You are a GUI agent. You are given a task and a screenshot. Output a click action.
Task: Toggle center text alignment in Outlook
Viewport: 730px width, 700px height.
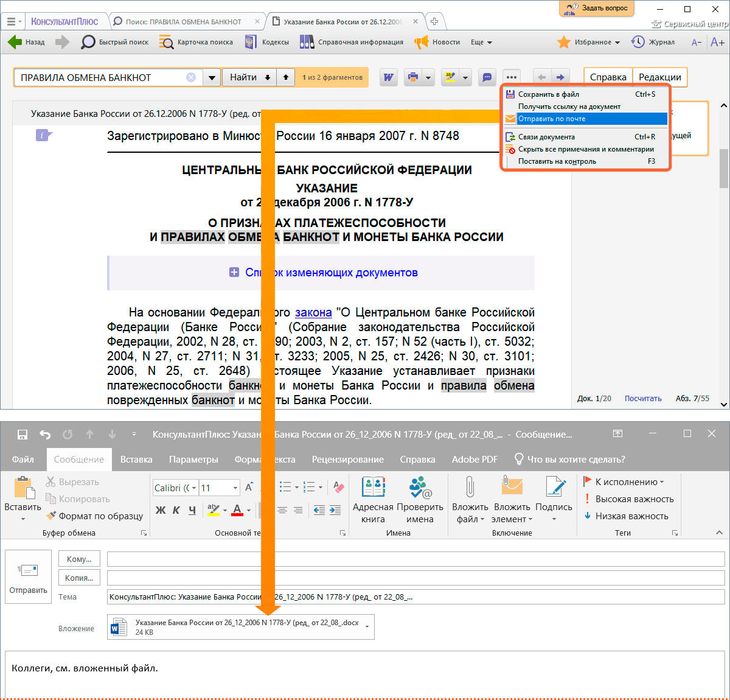click(x=282, y=510)
